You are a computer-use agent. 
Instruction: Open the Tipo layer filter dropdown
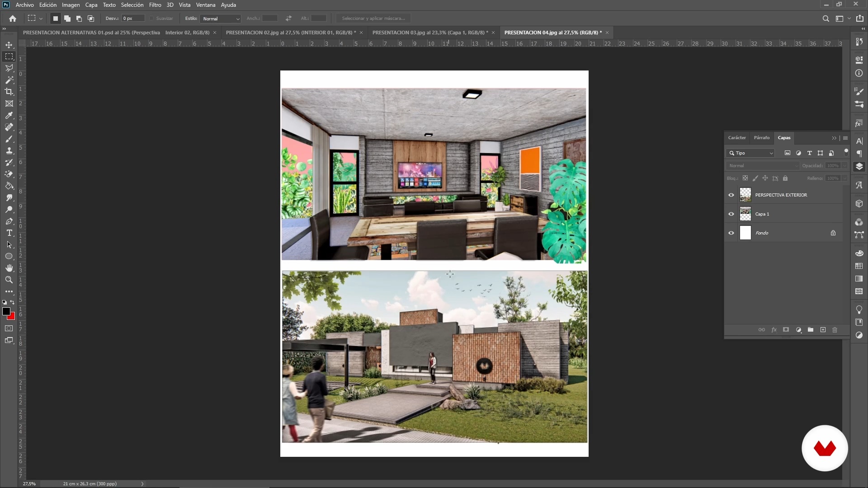(750, 153)
